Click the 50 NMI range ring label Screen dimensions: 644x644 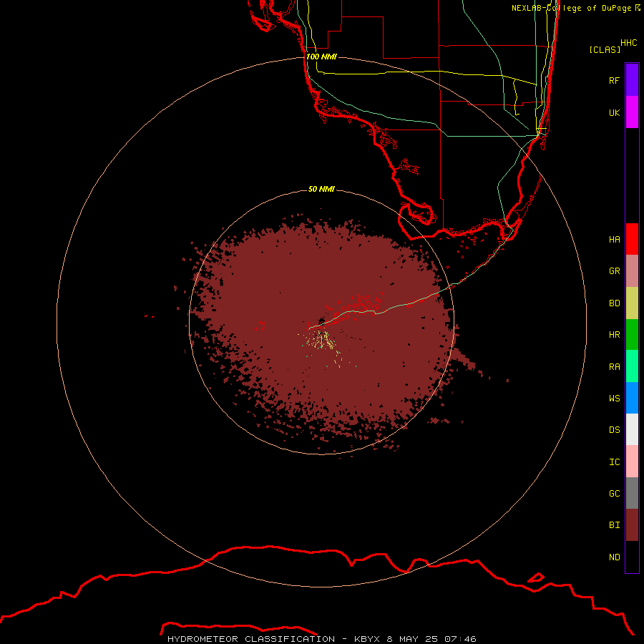[321, 189]
